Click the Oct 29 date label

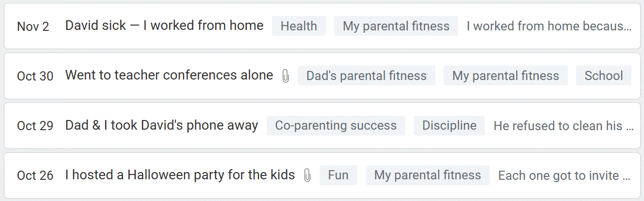pyautogui.click(x=35, y=126)
